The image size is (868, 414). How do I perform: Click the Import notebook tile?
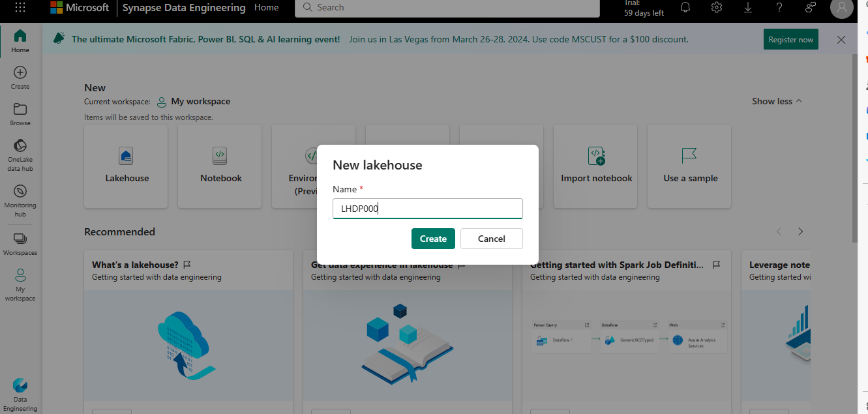(x=596, y=166)
